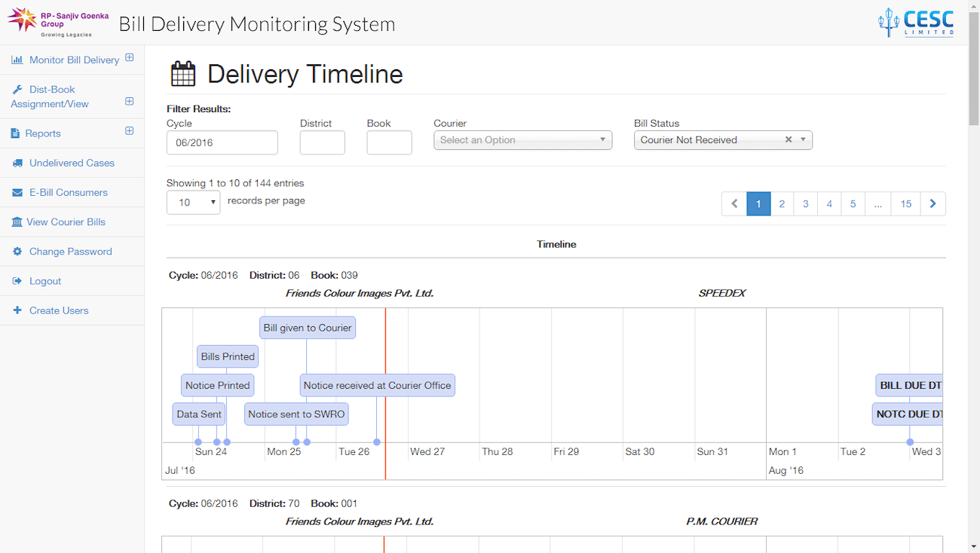Click the bank icon beside View Courier Bills
The height and width of the screenshot is (553, 980).
17,222
